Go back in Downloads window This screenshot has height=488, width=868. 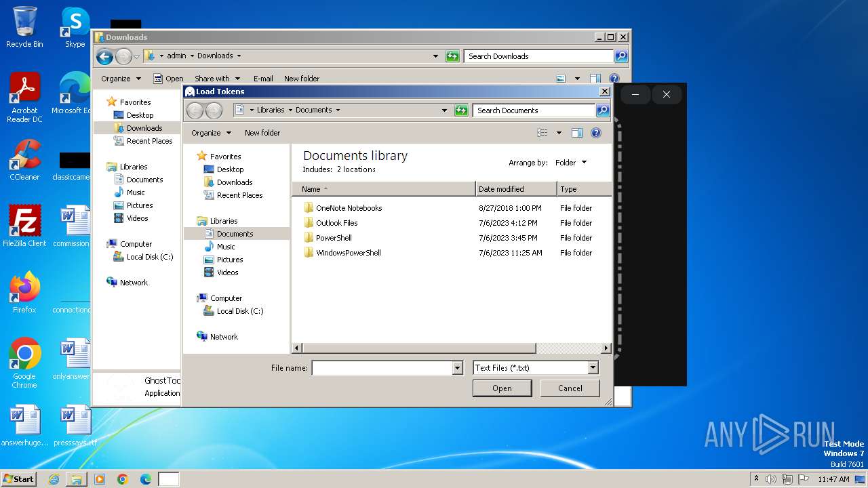[104, 56]
